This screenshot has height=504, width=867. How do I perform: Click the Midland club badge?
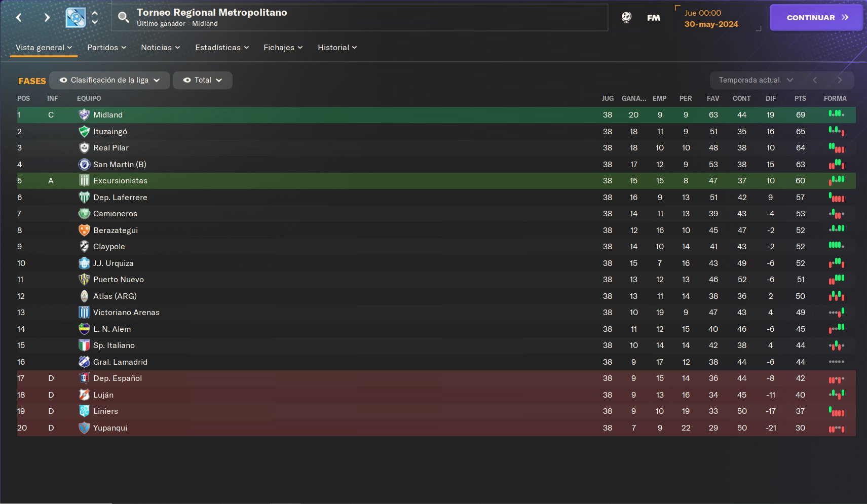click(x=84, y=115)
